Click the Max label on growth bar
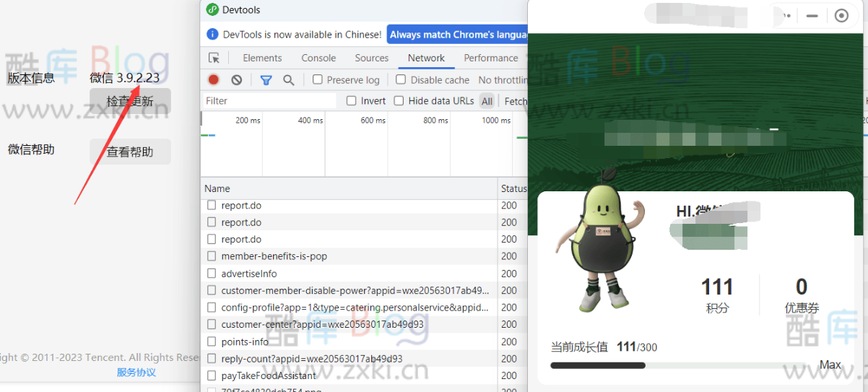The width and height of the screenshot is (868, 392). [x=830, y=365]
